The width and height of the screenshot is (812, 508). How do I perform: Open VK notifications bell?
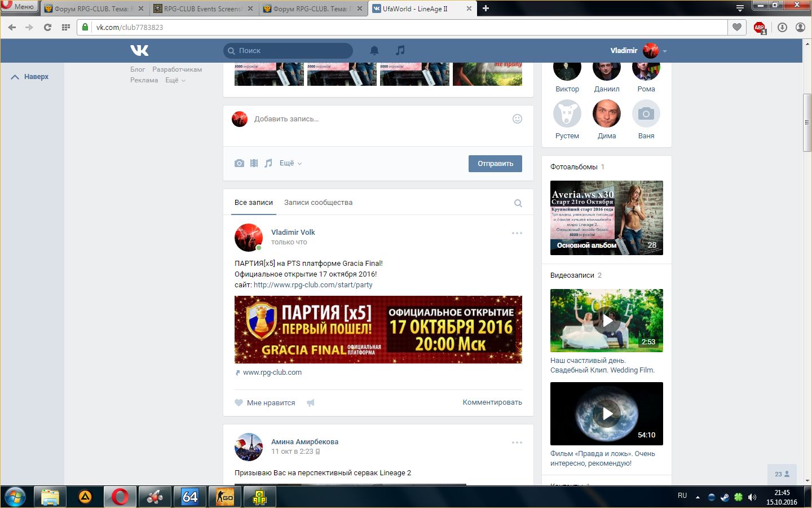(x=374, y=50)
